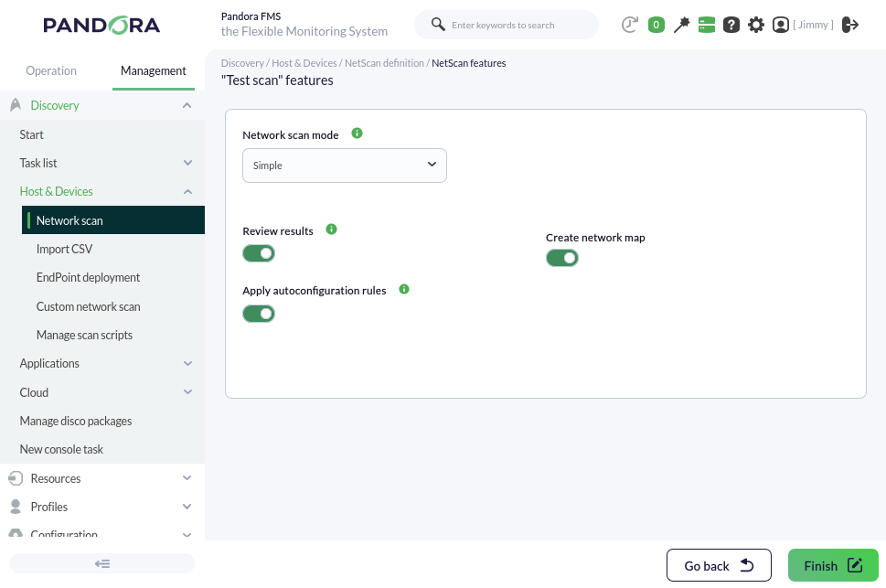Image resolution: width=886 pixels, height=588 pixels.
Task: Open the help question mark icon
Action: click(731, 25)
